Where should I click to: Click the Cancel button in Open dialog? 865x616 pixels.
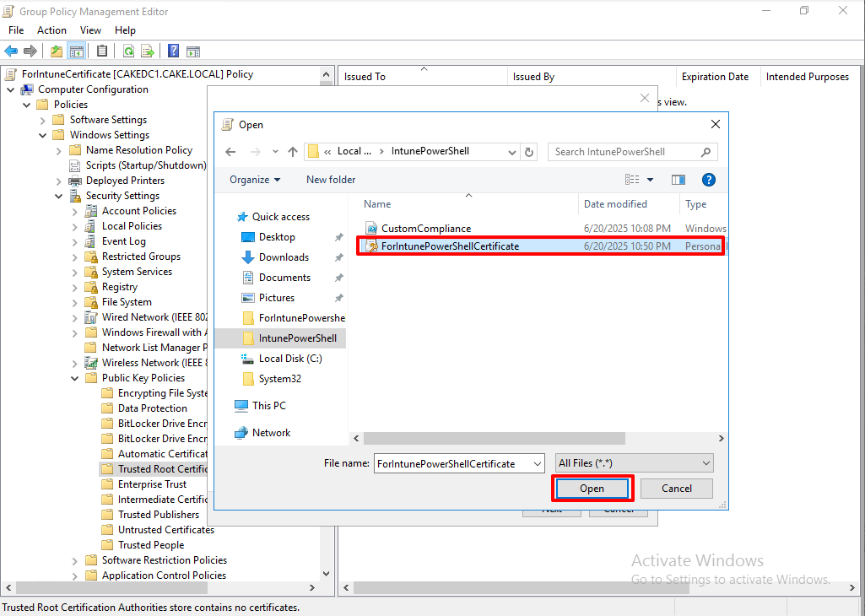(x=676, y=489)
